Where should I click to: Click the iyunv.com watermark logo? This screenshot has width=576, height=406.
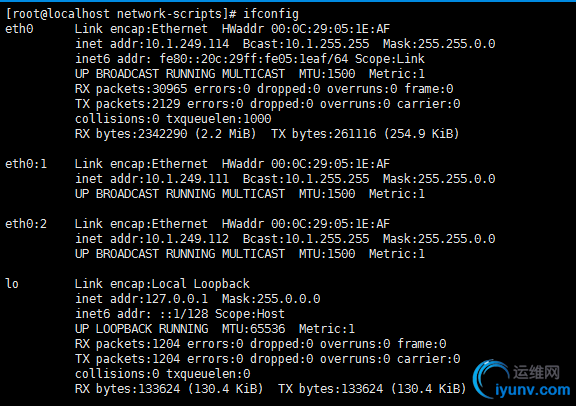(522, 380)
